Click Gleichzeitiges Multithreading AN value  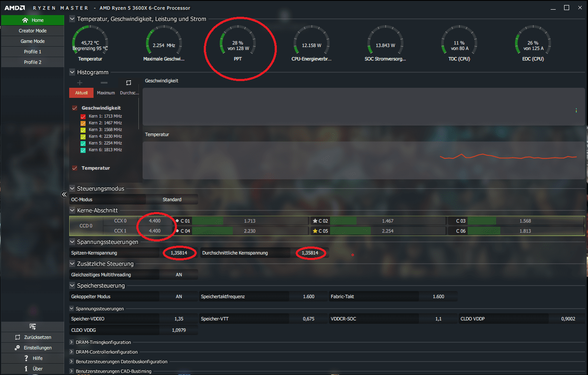click(179, 275)
